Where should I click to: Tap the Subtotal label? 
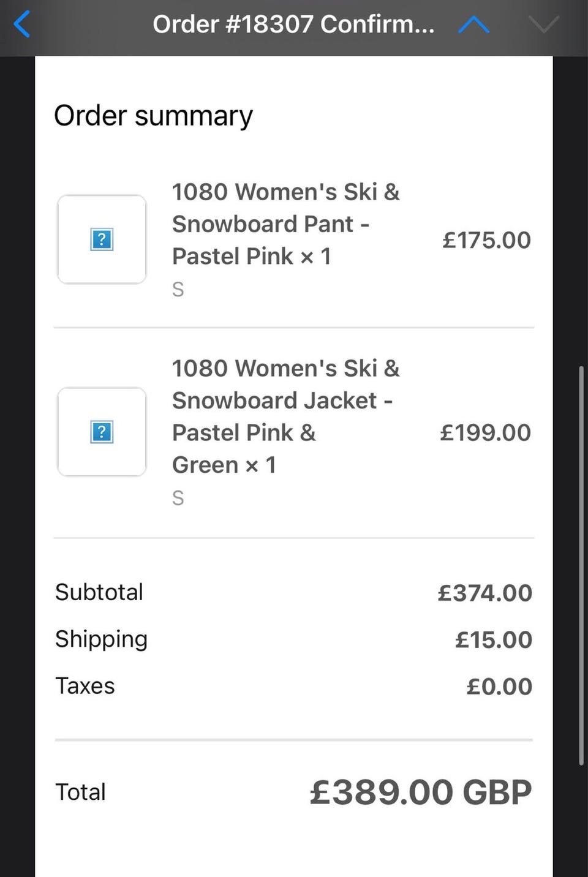(99, 592)
